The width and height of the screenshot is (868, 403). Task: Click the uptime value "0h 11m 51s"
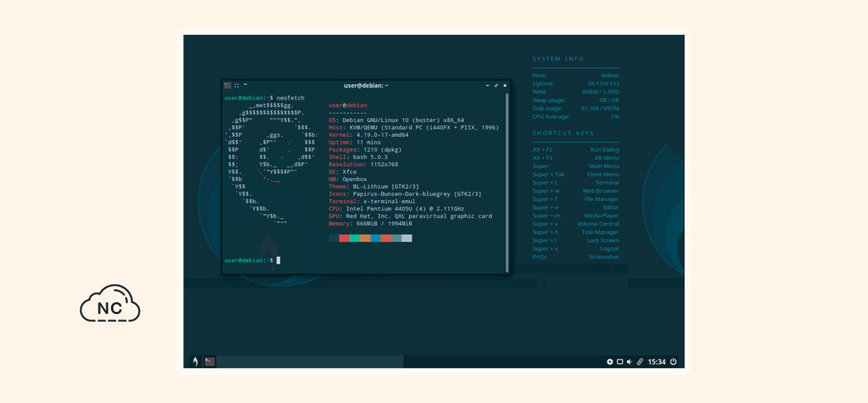[x=603, y=83]
